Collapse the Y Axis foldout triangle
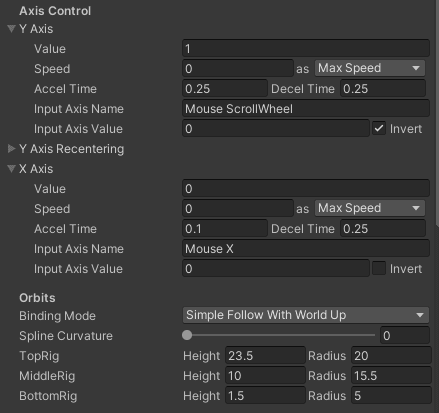Viewport: 439px width, 413px height. point(11,29)
